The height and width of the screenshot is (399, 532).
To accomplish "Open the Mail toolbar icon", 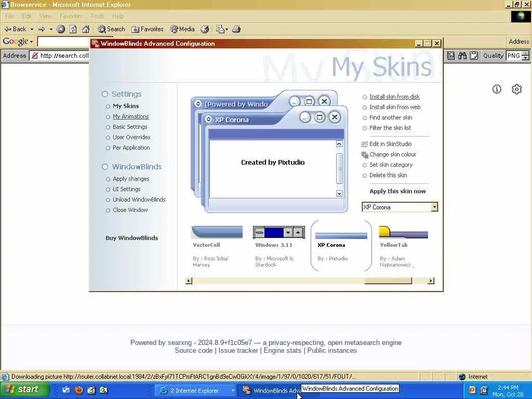I will pos(220,29).
